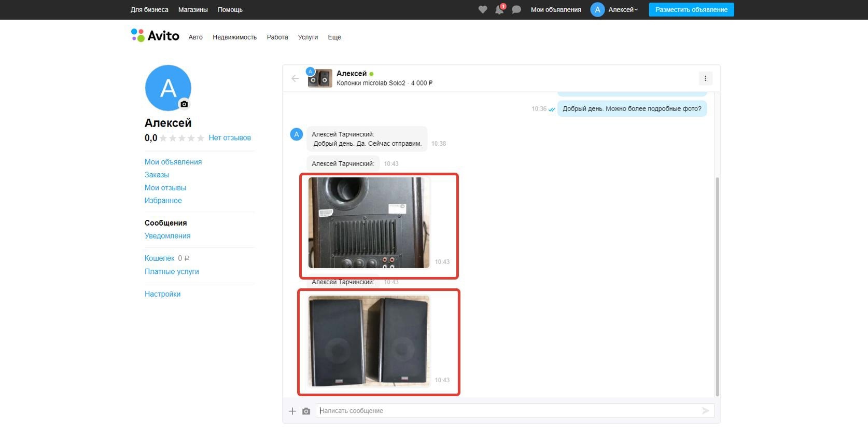Click the chat scrollbar

click(717, 285)
